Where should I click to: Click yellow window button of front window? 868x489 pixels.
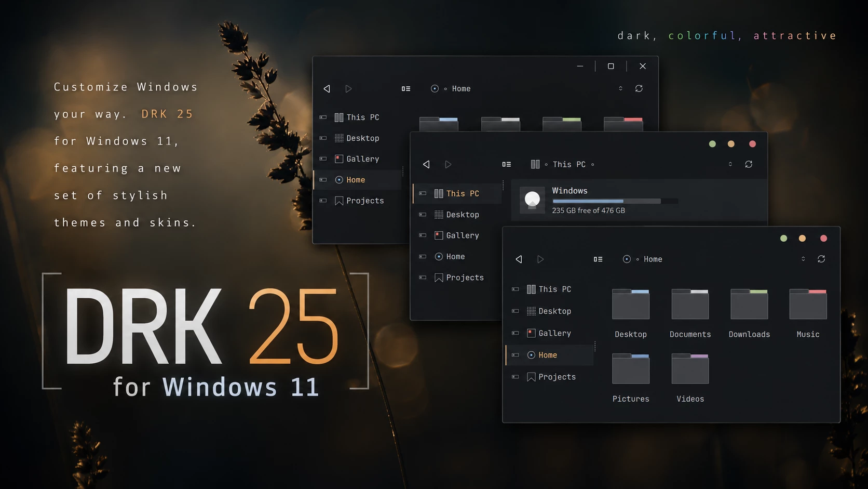[x=802, y=238]
